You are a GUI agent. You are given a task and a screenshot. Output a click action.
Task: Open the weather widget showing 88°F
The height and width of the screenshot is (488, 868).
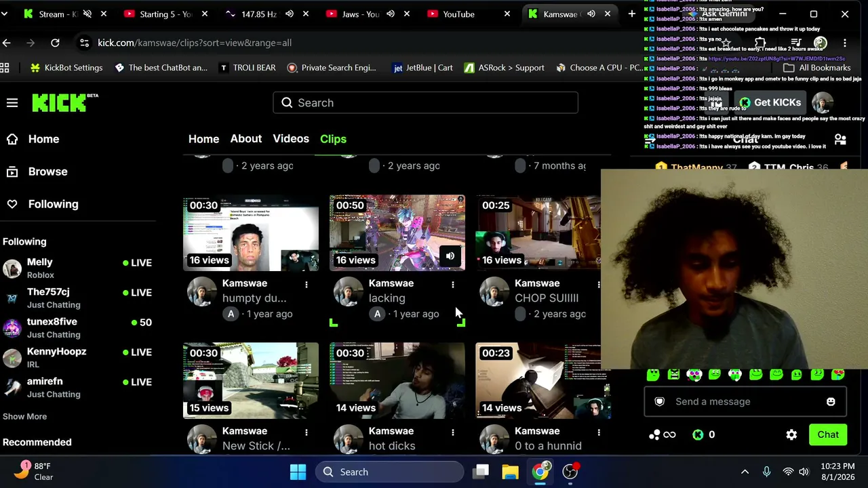[x=34, y=471]
